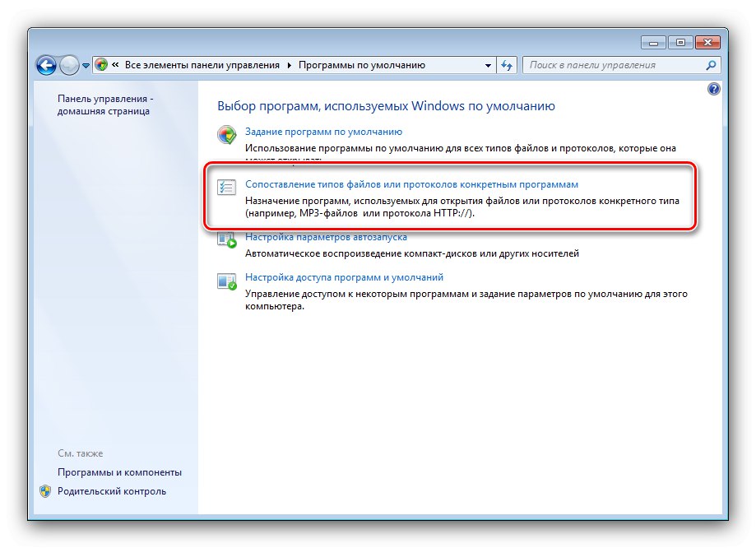
Task: Click the program access and defaults icon
Action: pyautogui.click(x=226, y=281)
